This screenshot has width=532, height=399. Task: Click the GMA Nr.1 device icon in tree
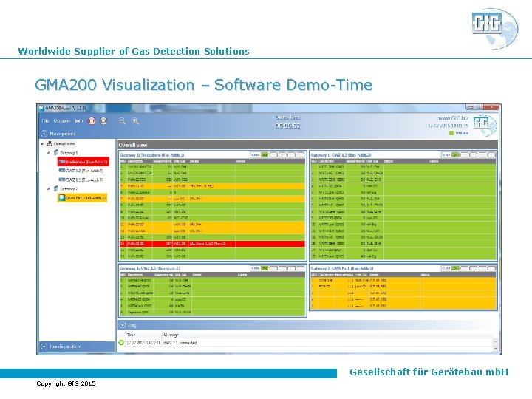[x=62, y=197]
